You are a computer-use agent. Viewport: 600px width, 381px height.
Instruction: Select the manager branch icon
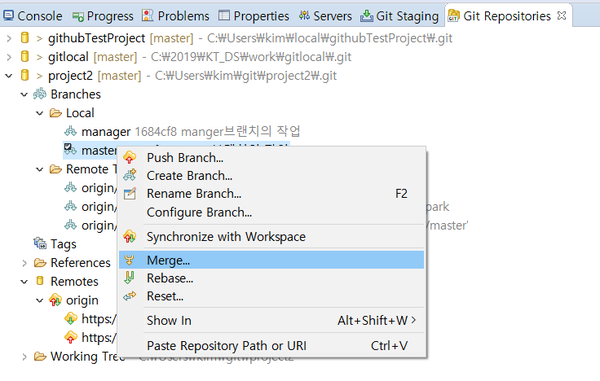click(70, 132)
